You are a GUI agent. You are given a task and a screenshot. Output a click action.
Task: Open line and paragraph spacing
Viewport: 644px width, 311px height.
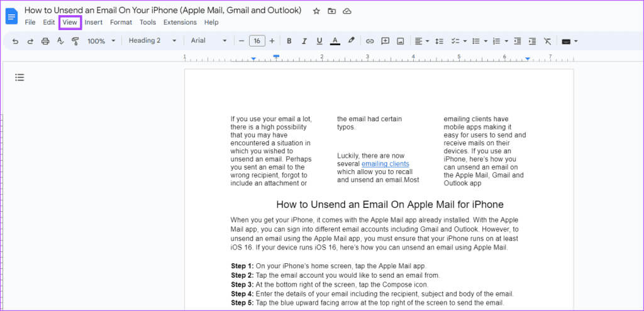click(440, 41)
